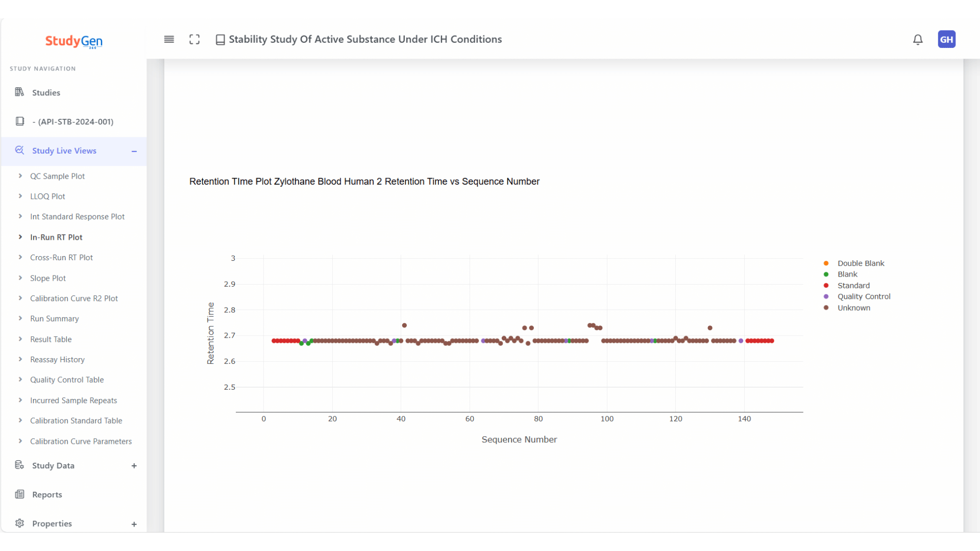Click the StudyGen logo
The width and height of the screenshot is (980, 551).
pos(73,41)
